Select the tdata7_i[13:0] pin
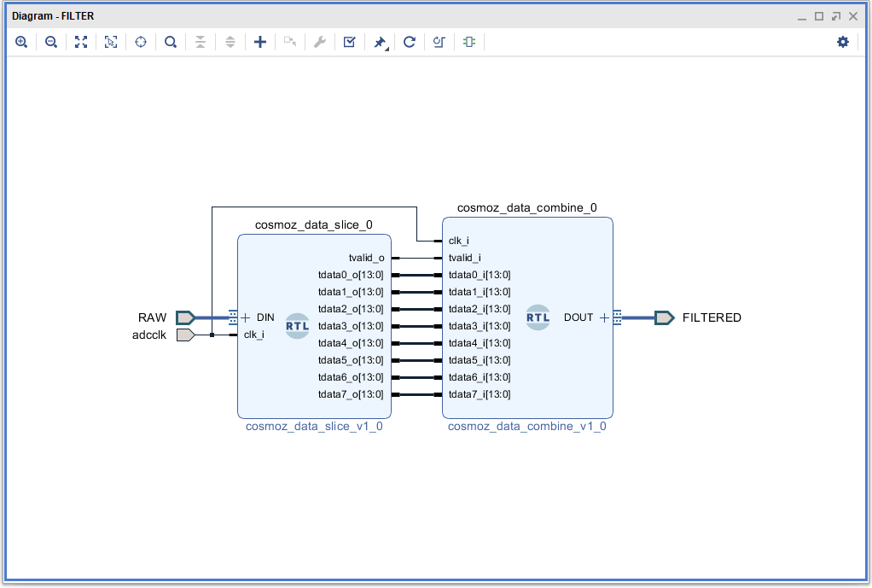 [x=480, y=394]
